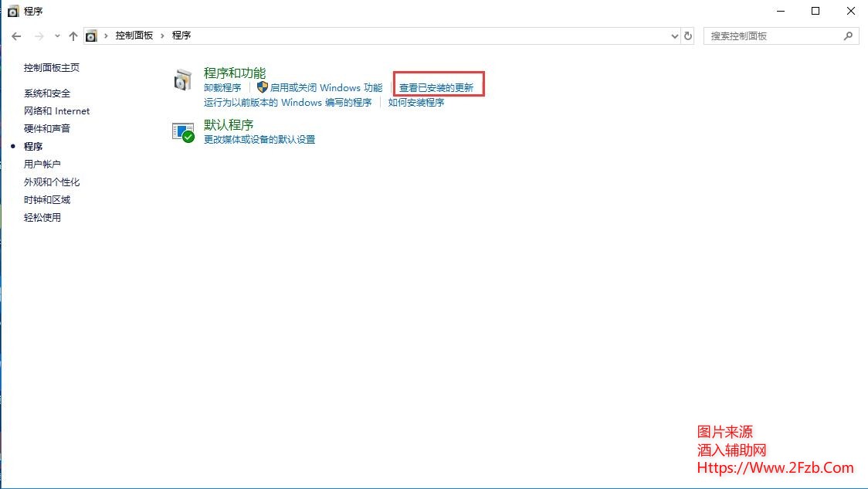
Task: Open the 默认程序 heading
Action: pos(229,124)
